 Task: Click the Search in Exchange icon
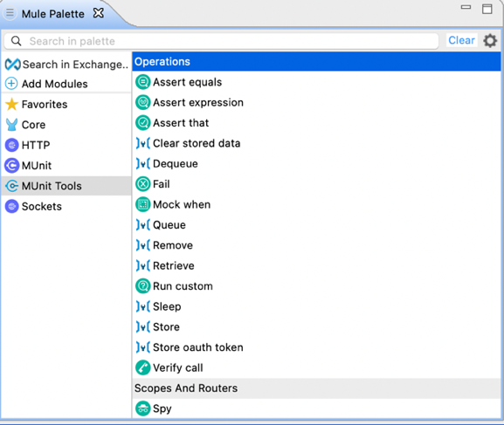coord(13,65)
